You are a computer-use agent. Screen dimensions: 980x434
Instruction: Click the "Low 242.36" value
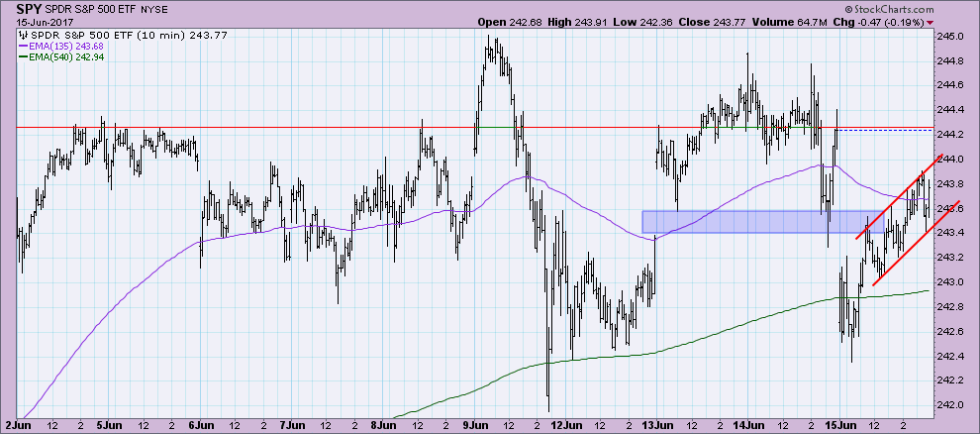pos(644,23)
